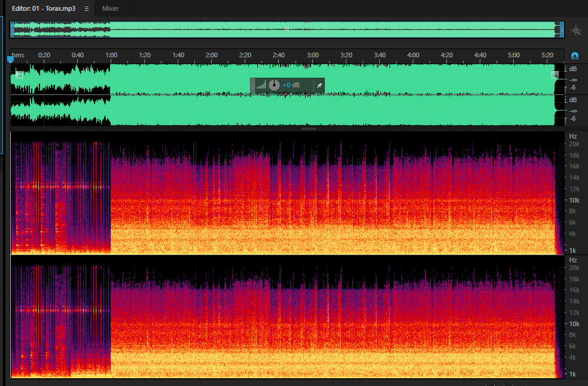Grab the HUD's dotted grip handle

(x=252, y=85)
